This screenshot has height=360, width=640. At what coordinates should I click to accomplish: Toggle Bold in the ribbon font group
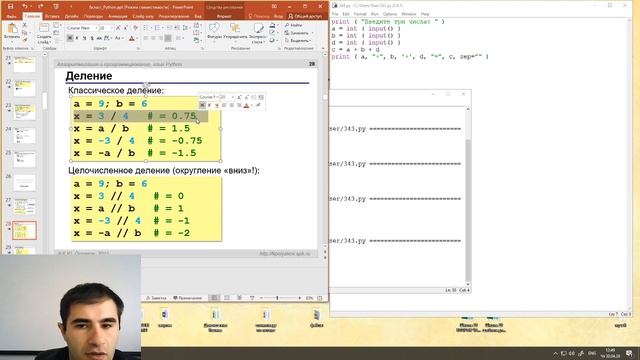click(70, 38)
